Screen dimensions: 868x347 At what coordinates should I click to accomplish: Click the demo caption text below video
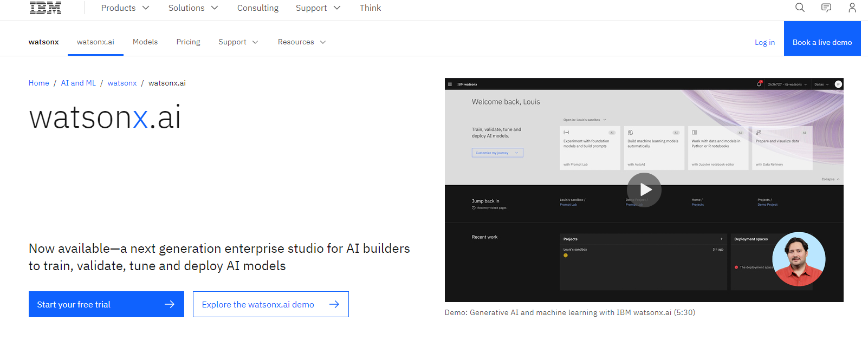pyautogui.click(x=570, y=312)
